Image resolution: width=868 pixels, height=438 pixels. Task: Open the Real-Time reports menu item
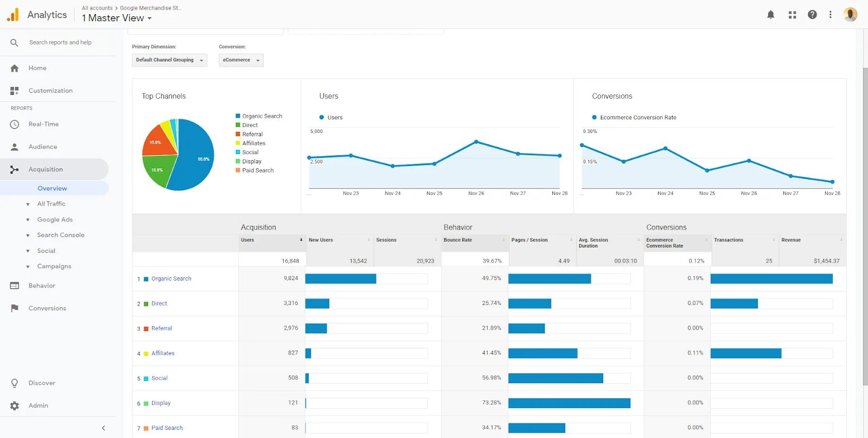point(43,124)
